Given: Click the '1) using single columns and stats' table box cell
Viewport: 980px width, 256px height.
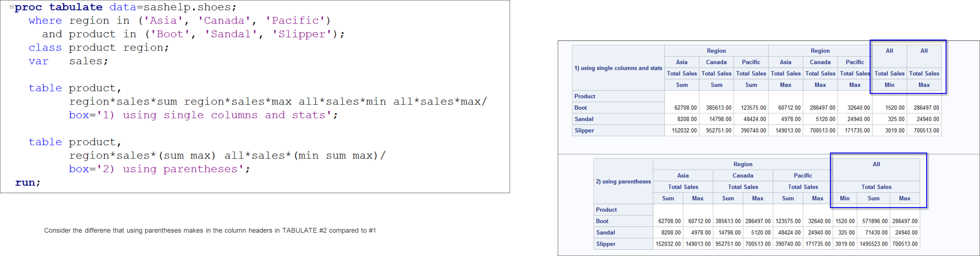Looking at the screenshot, I should 618,68.
